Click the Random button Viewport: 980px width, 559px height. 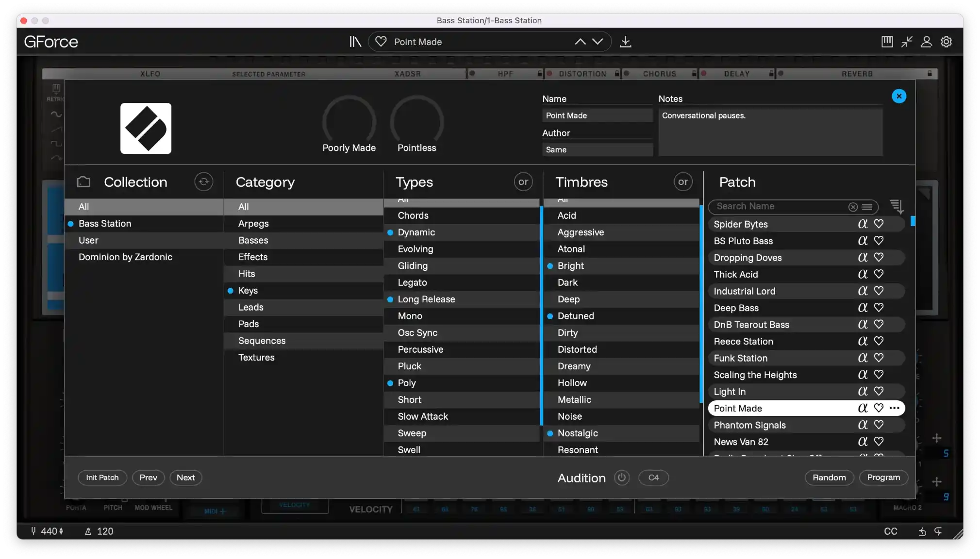click(829, 477)
